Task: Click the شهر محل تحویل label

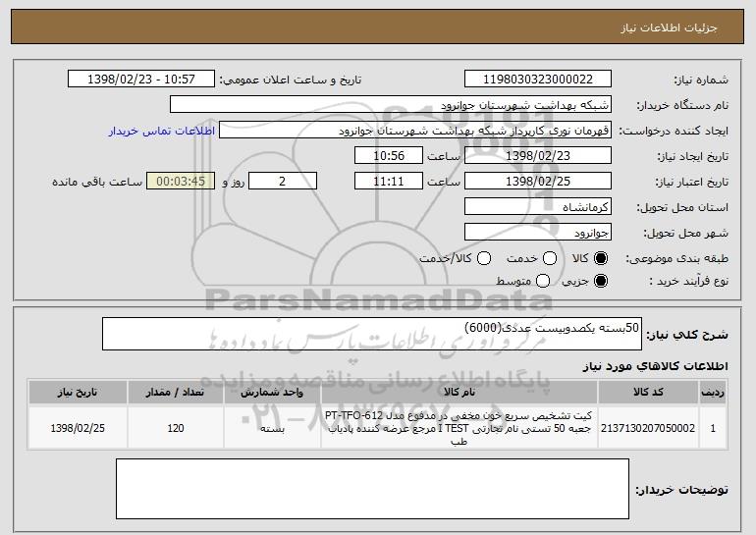Action: pyautogui.click(x=685, y=233)
